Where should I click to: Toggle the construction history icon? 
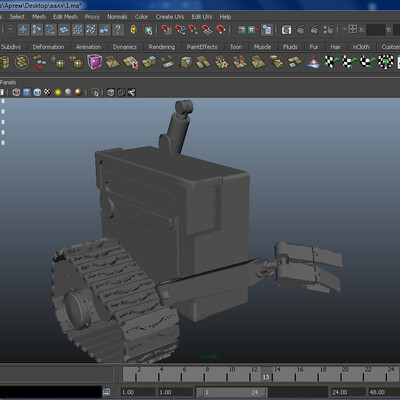[x=267, y=30]
